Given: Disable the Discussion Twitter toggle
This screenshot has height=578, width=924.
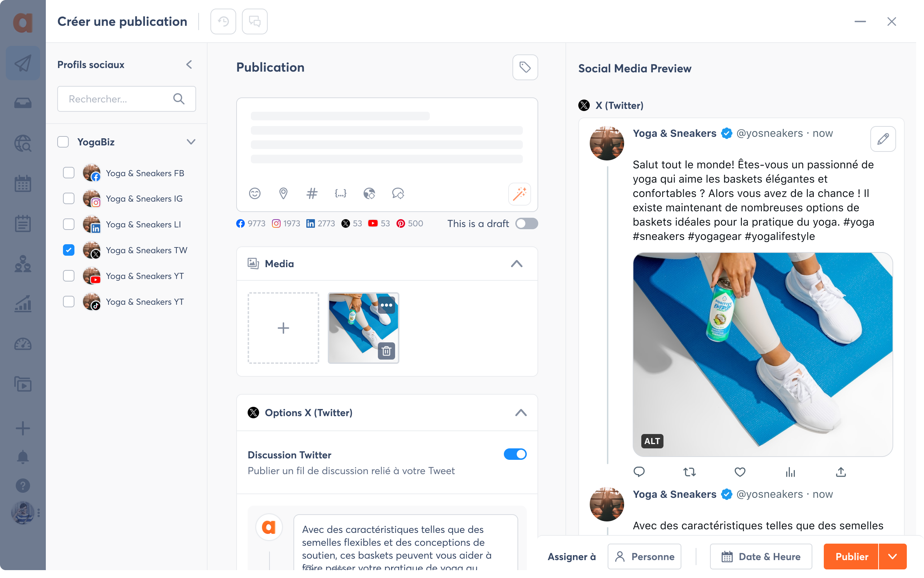Looking at the screenshot, I should pyautogui.click(x=515, y=454).
